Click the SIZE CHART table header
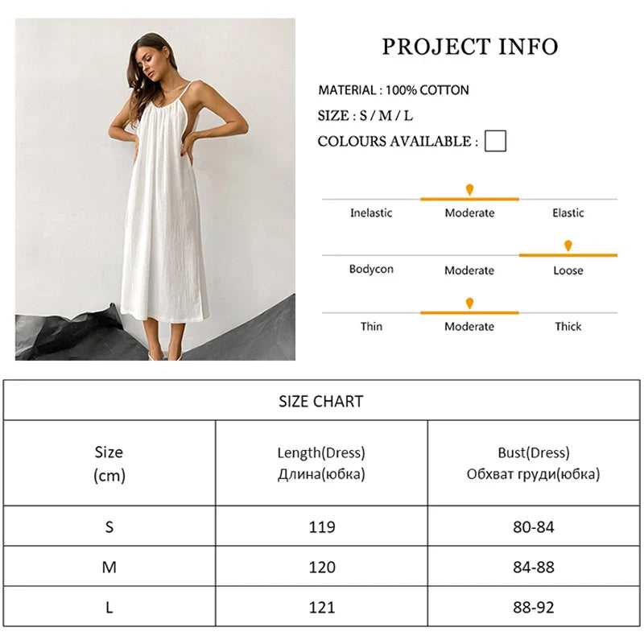The width and height of the screenshot is (644, 644). coord(321,401)
